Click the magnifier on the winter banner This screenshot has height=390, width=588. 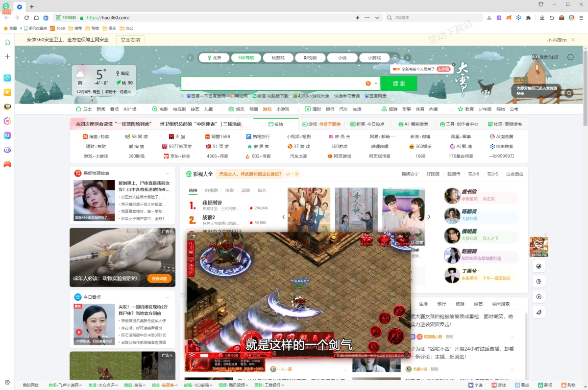click(569, 93)
